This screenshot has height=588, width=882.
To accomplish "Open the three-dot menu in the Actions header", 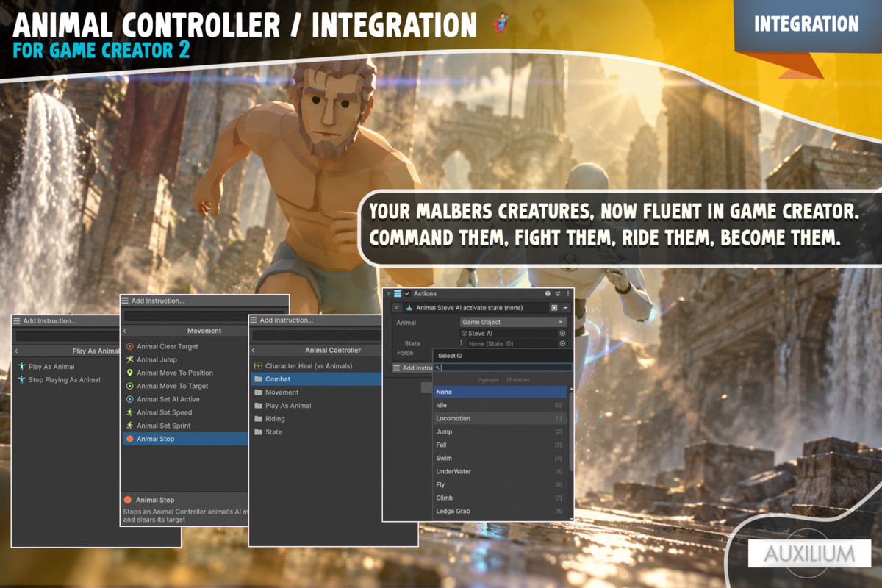I will (567, 293).
